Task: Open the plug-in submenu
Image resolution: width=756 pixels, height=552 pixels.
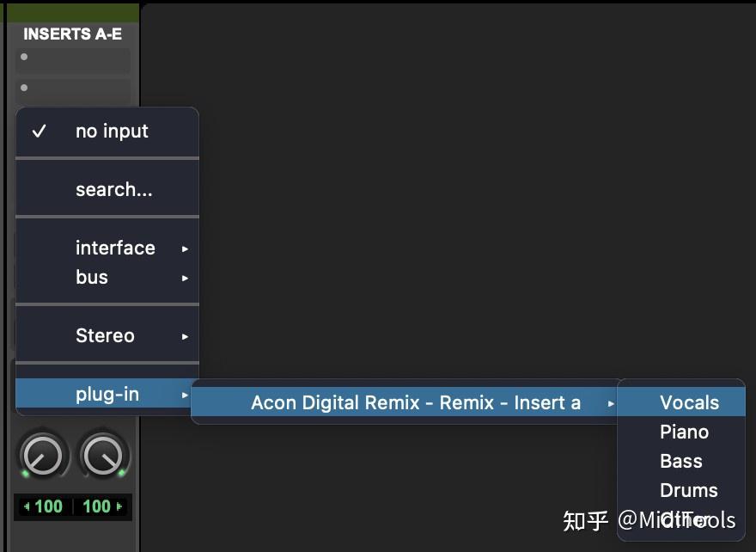Action: click(x=107, y=394)
